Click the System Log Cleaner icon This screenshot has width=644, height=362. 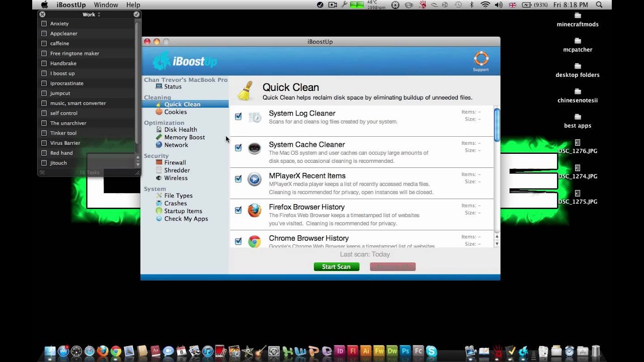[255, 117]
